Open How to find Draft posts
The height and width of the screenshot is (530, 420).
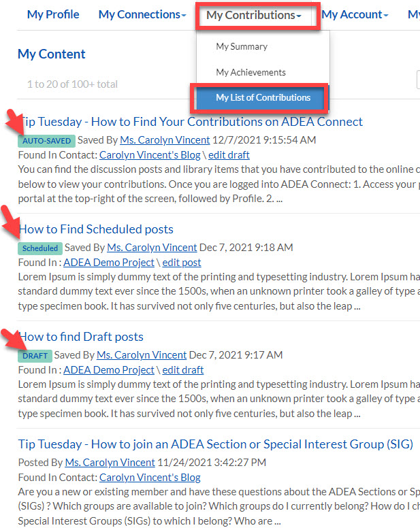81,337
